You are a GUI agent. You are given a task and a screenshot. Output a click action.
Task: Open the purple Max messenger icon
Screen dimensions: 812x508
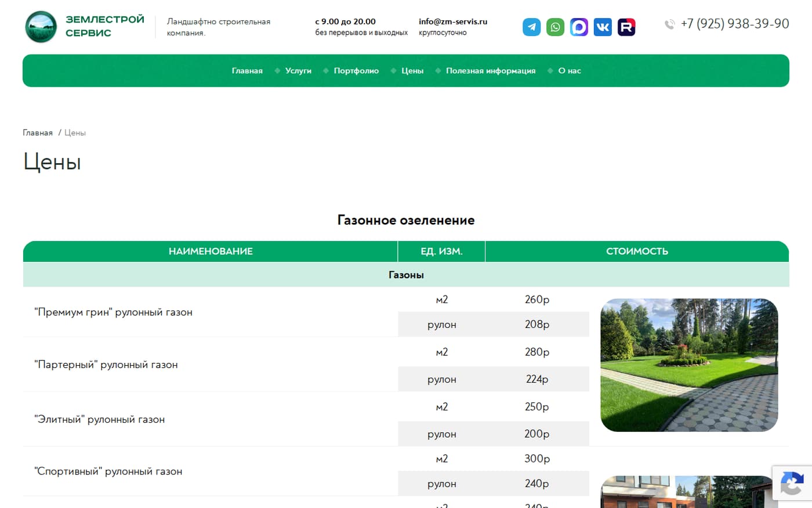coord(579,27)
